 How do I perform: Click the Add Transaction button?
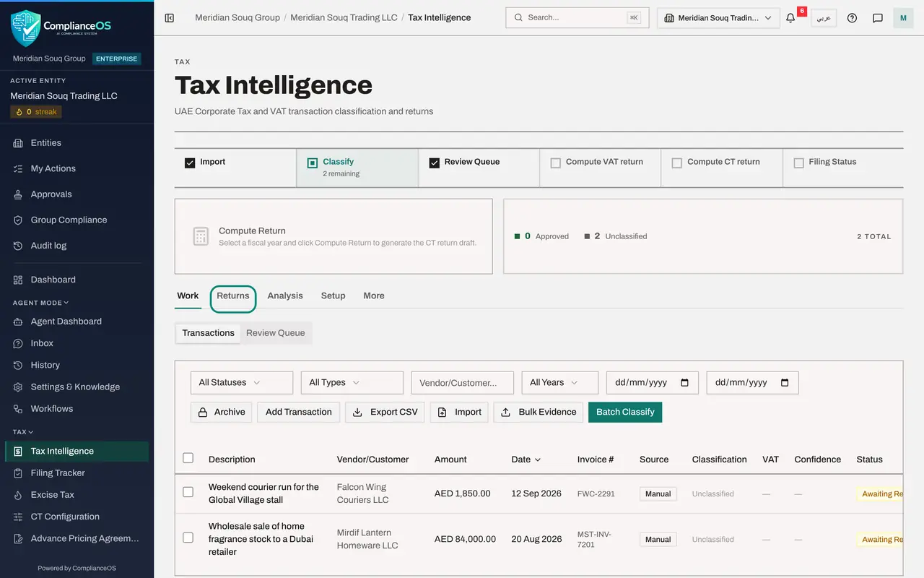click(x=299, y=412)
